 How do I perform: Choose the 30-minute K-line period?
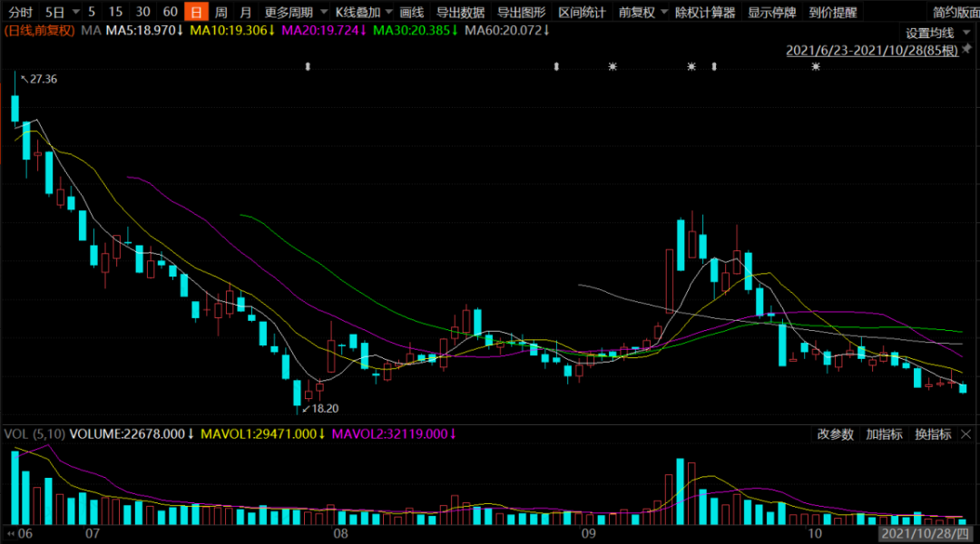[143, 12]
